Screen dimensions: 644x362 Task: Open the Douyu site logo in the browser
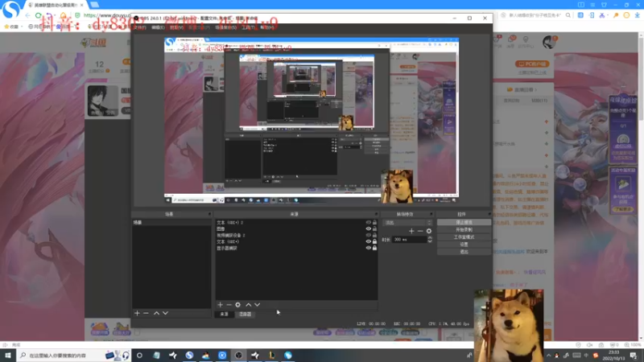(93, 43)
